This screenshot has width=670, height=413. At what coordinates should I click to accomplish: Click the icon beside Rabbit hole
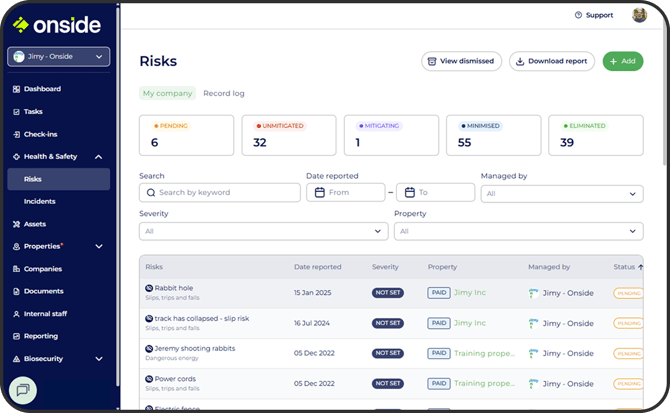(149, 288)
